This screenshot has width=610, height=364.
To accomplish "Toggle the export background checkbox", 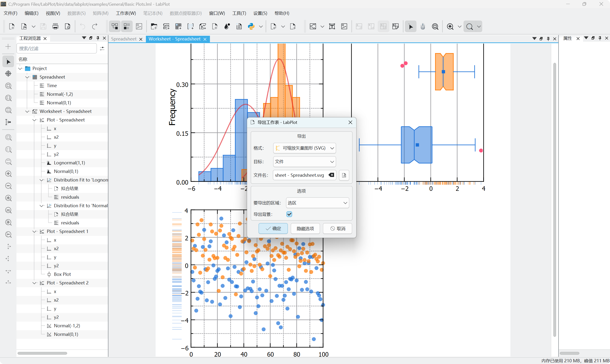I will [x=289, y=214].
